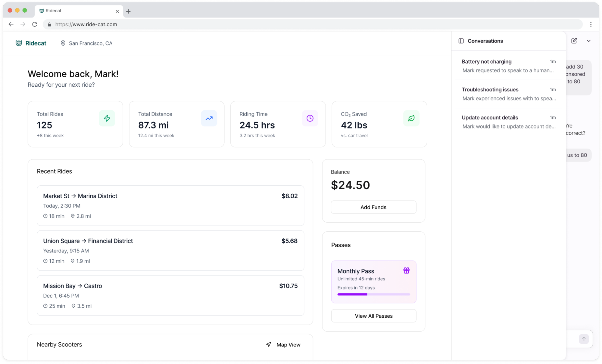
Task: Click the View All Passes button
Action: [x=373, y=316]
